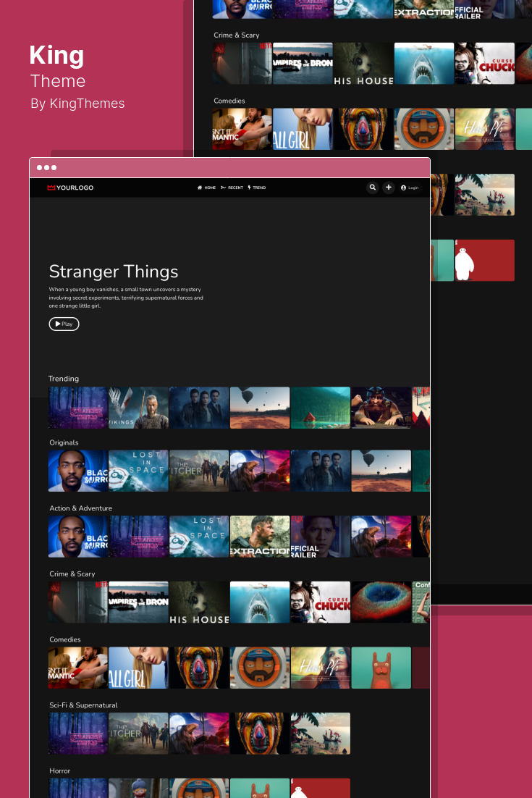The width and height of the screenshot is (532, 798).
Task: Click the search magnifier icon
Action: pyautogui.click(x=373, y=188)
